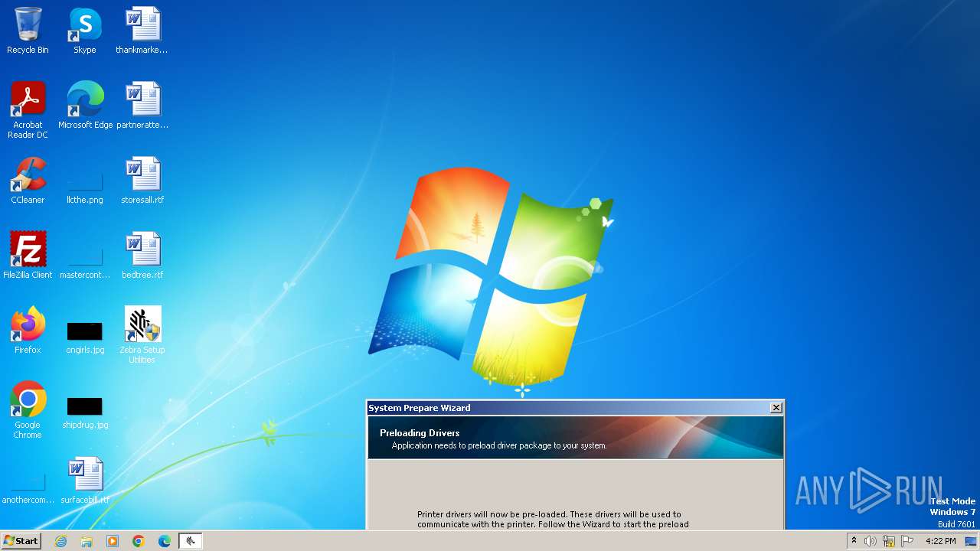
Task: Open the Windows Start menu
Action: point(21,540)
